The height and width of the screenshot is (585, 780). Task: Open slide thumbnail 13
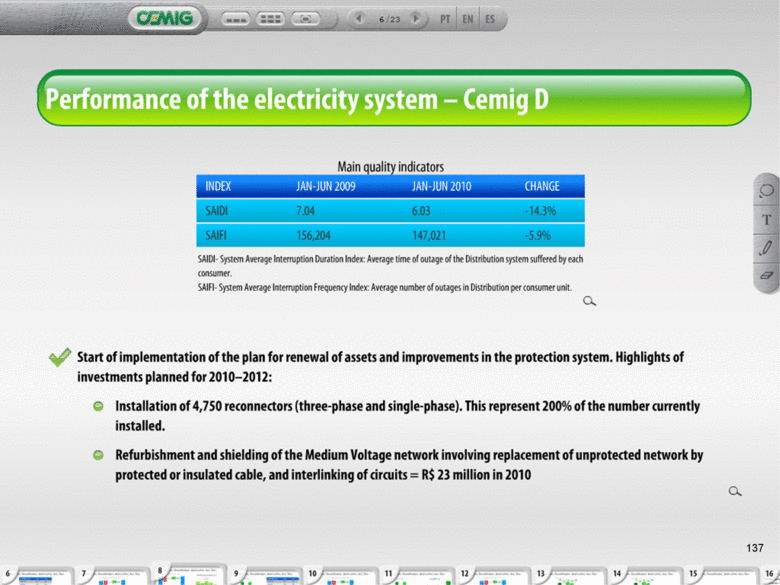[x=571, y=576]
